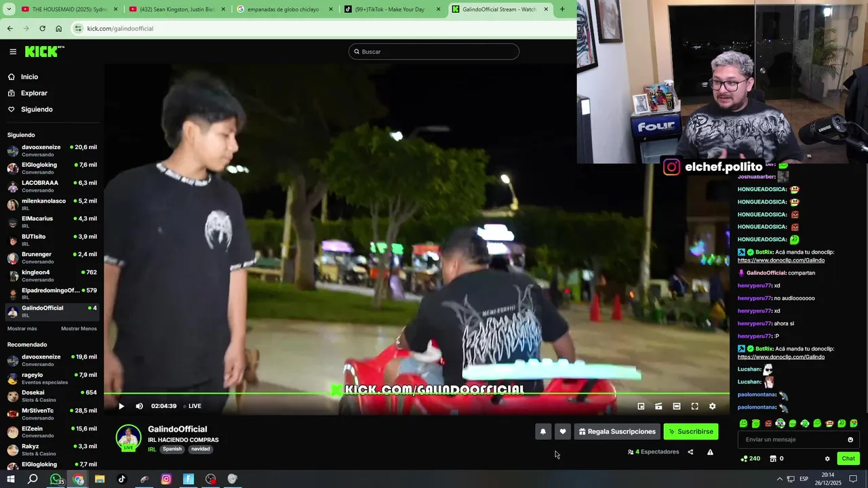Open milenkanolasco channel in sidebar

coord(52,204)
